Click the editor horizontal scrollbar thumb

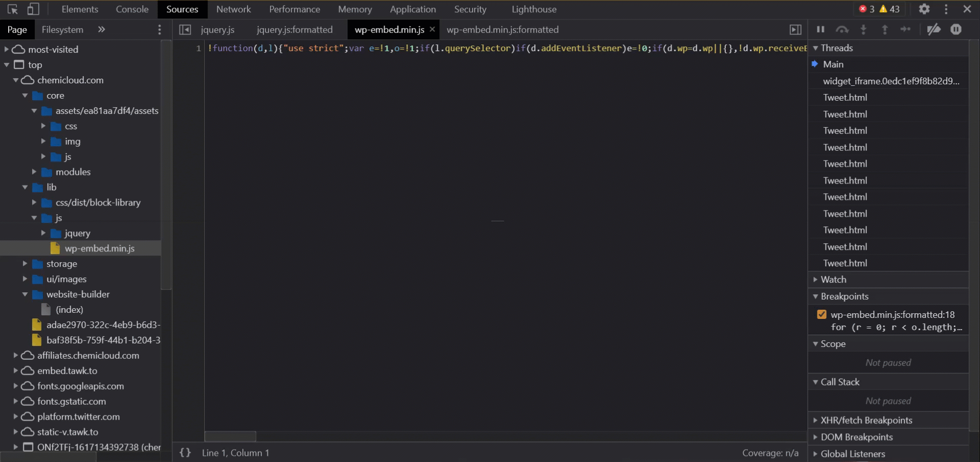pyautogui.click(x=230, y=436)
